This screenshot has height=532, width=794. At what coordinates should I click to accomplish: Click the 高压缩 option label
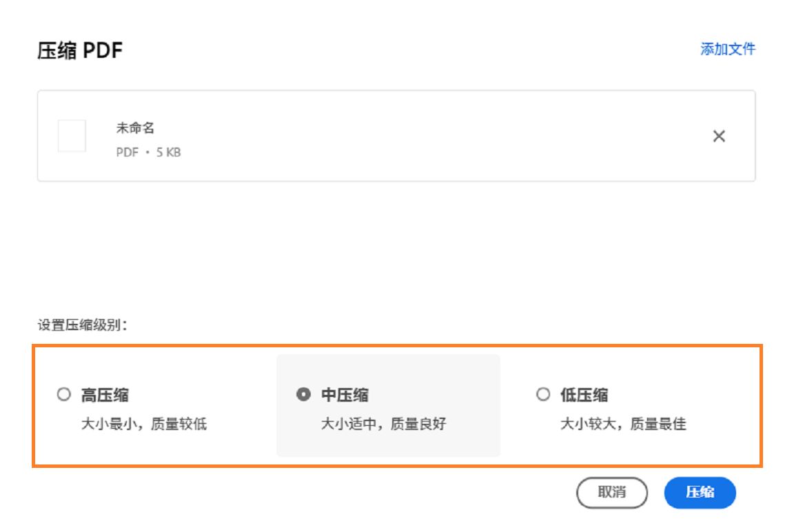point(105,396)
